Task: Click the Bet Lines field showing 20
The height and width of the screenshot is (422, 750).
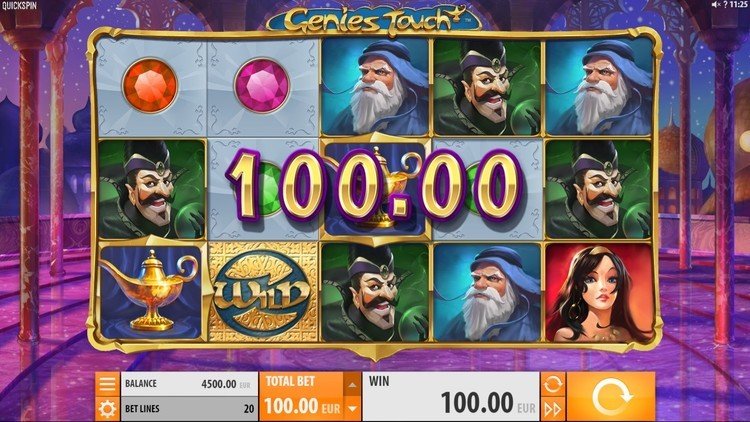Action: click(189, 409)
